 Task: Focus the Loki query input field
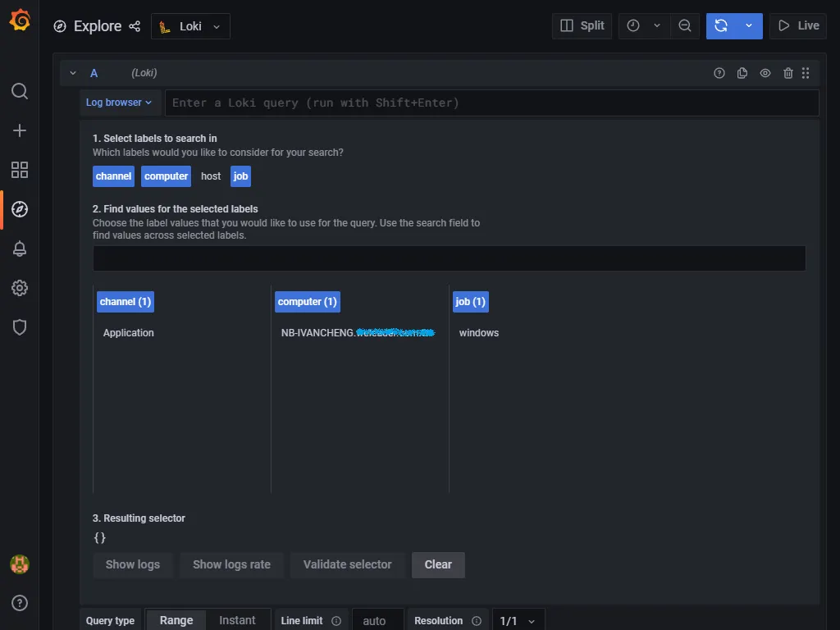[492, 103]
